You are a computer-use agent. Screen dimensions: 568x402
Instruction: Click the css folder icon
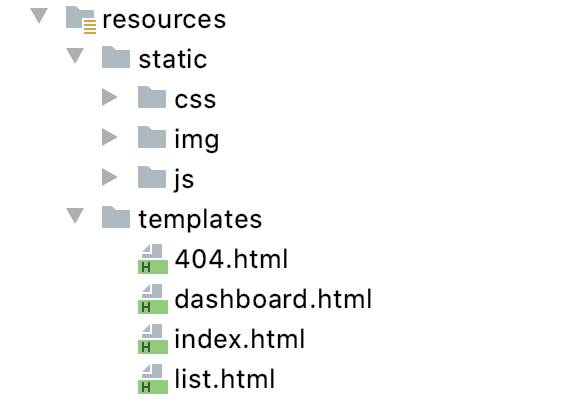[152, 97]
